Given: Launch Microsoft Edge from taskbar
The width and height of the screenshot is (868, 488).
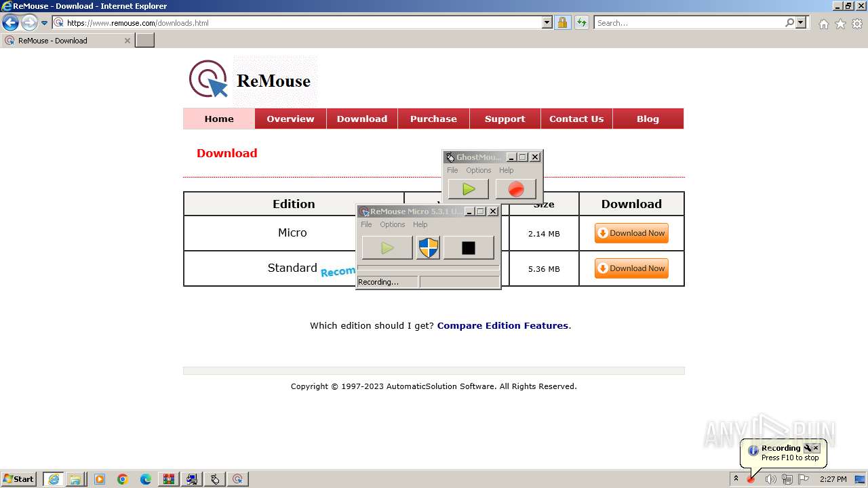Looking at the screenshot, I should [146, 479].
